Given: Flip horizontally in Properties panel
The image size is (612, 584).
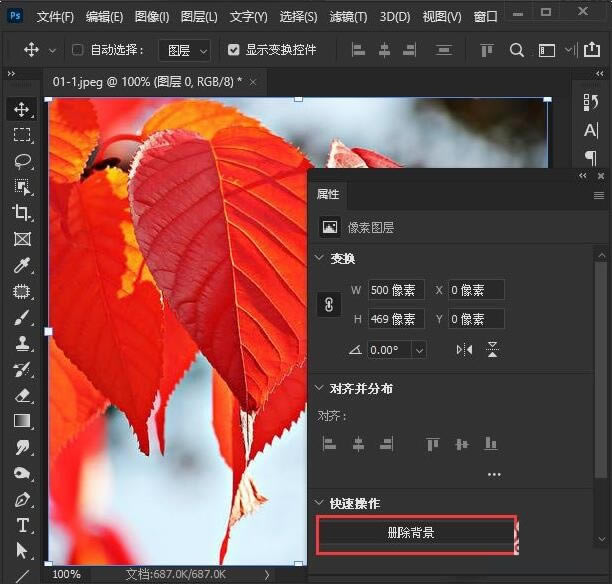Looking at the screenshot, I should tap(464, 349).
